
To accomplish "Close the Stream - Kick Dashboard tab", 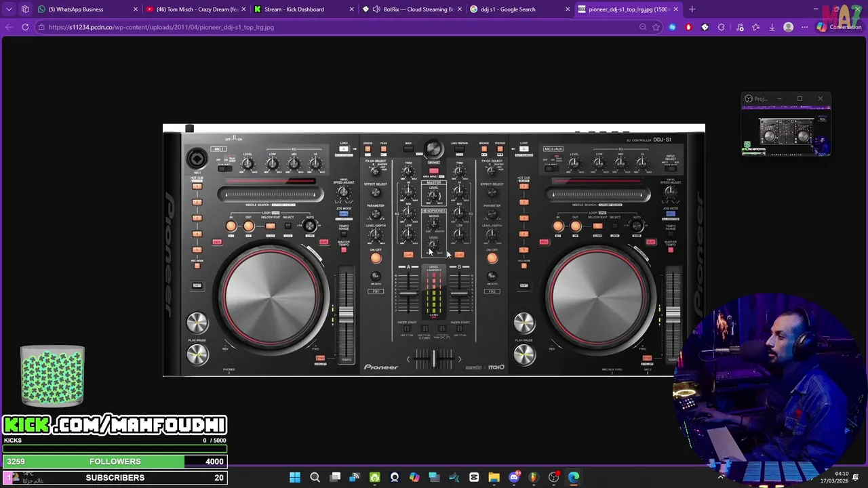I will pos(352,9).
